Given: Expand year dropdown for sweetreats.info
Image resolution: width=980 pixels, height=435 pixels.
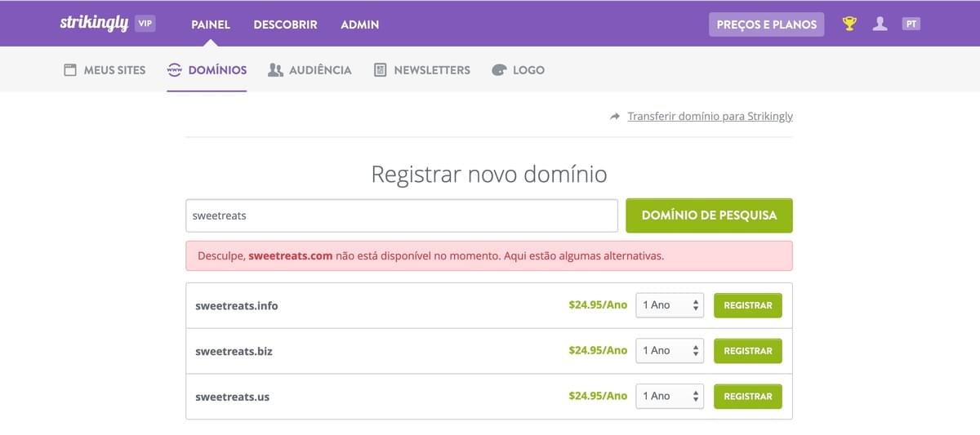Looking at the screenshot, I should point(670,305).
